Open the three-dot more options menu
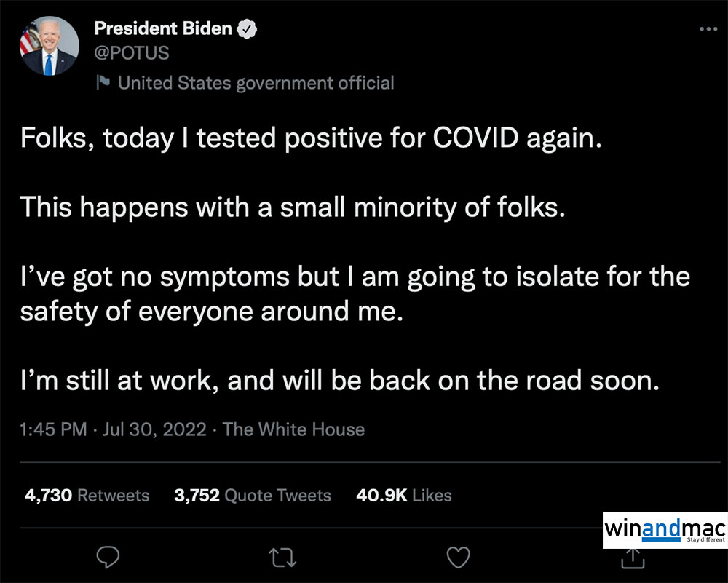 [708, 29]
